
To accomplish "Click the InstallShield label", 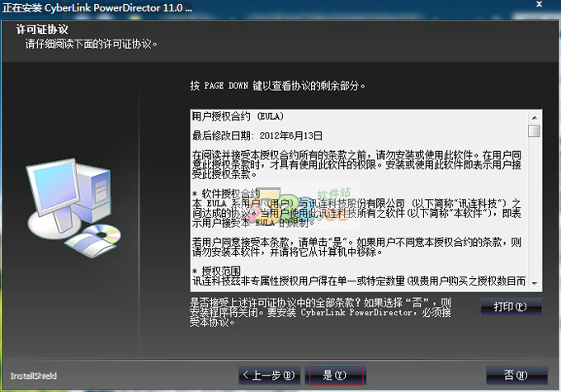I will click(x=34, y=375).
